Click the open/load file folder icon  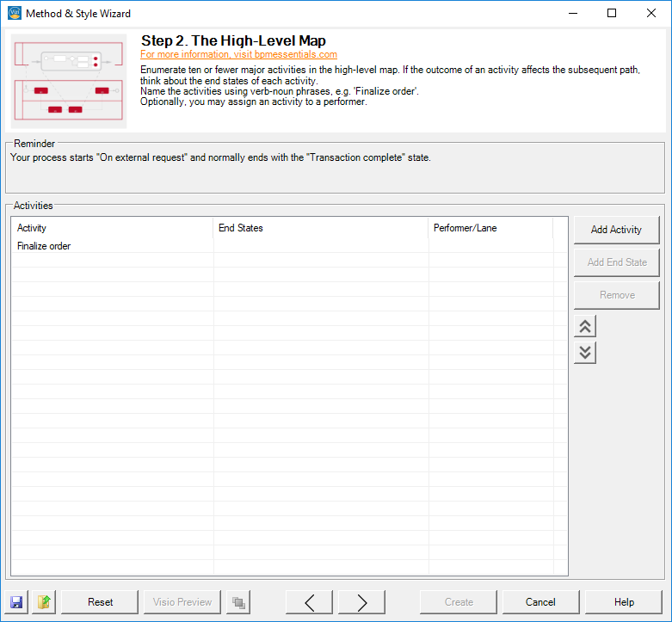pyautogui.click(x=44, y=602)
